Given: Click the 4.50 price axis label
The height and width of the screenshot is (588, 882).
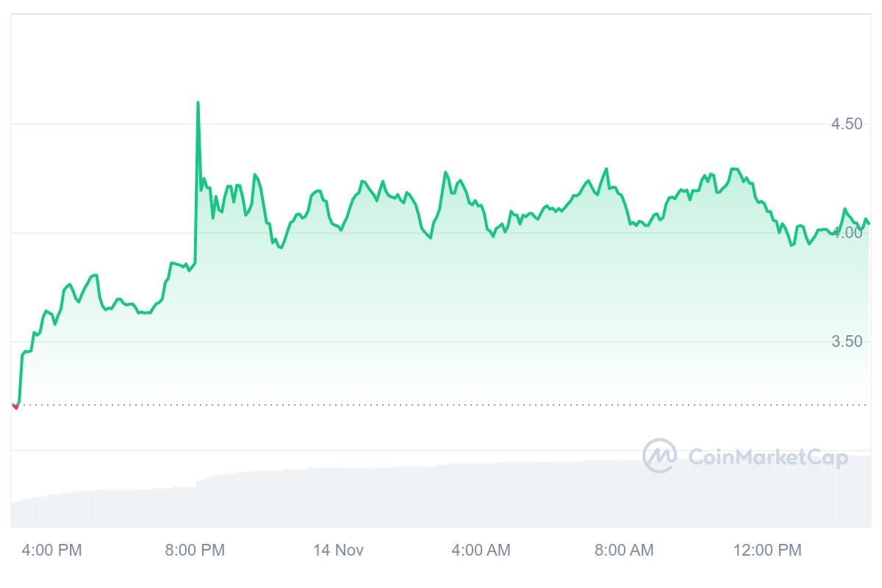Looking at the screenshot, I should pyautogui.click(x=847, y=124).
